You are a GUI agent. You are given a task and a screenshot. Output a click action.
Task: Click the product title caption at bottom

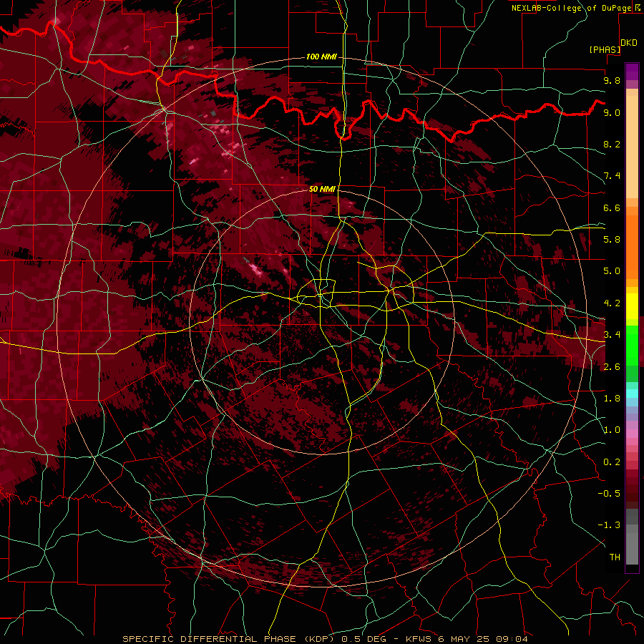click(x=325, y=639)
